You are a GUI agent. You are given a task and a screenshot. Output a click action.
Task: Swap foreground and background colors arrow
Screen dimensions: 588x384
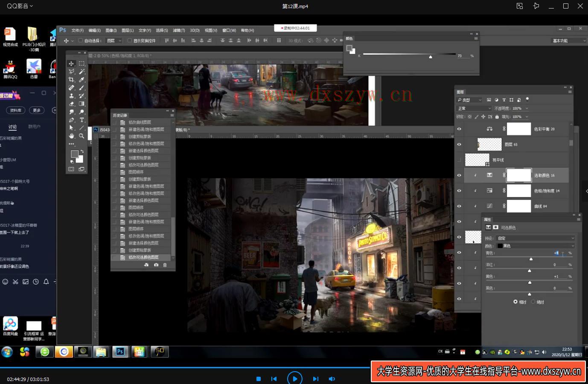click(x=82, y=151)
